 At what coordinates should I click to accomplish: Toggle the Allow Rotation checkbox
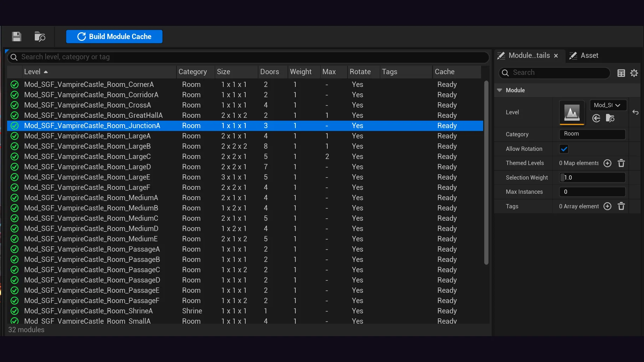tap(564, 149)
